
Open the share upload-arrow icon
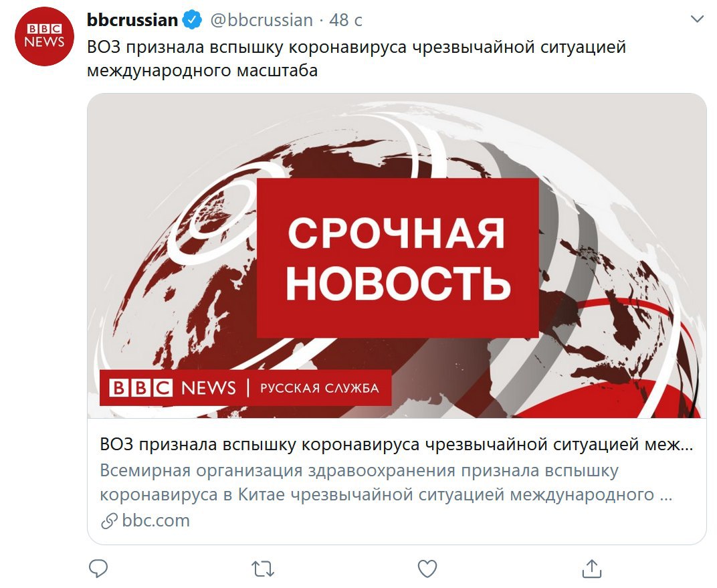point(592,569)
